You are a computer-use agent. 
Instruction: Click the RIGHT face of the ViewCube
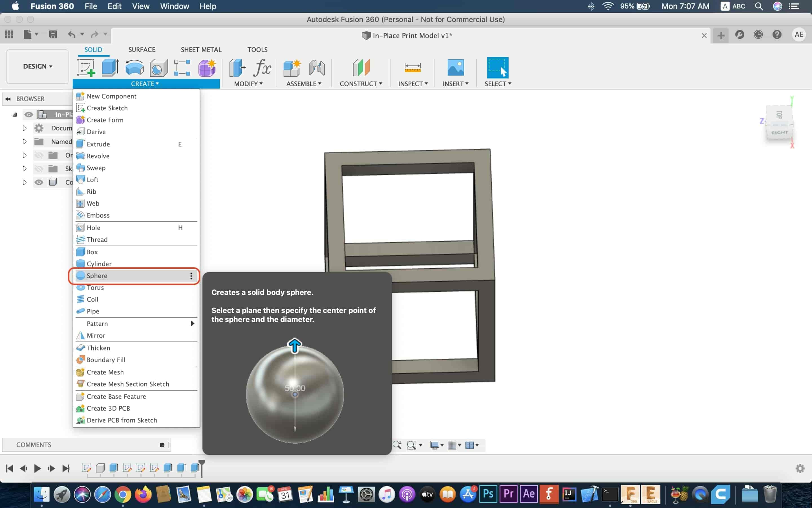(779, 132)
